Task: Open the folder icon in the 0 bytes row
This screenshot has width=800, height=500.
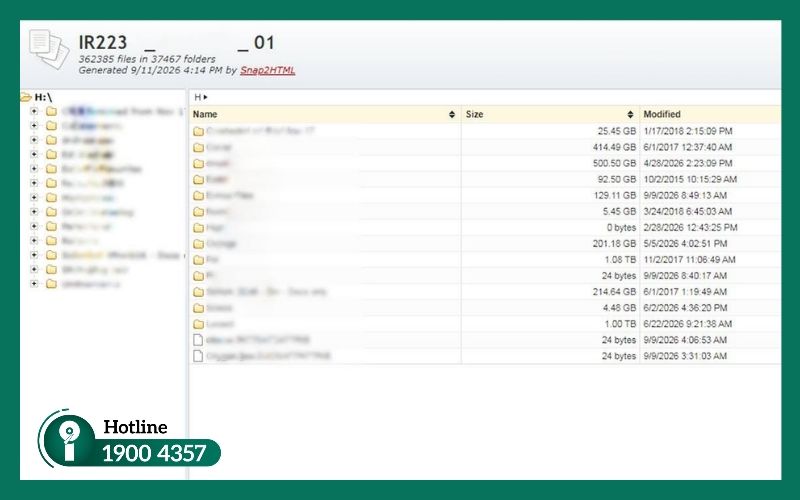Action: pos(198,228)
